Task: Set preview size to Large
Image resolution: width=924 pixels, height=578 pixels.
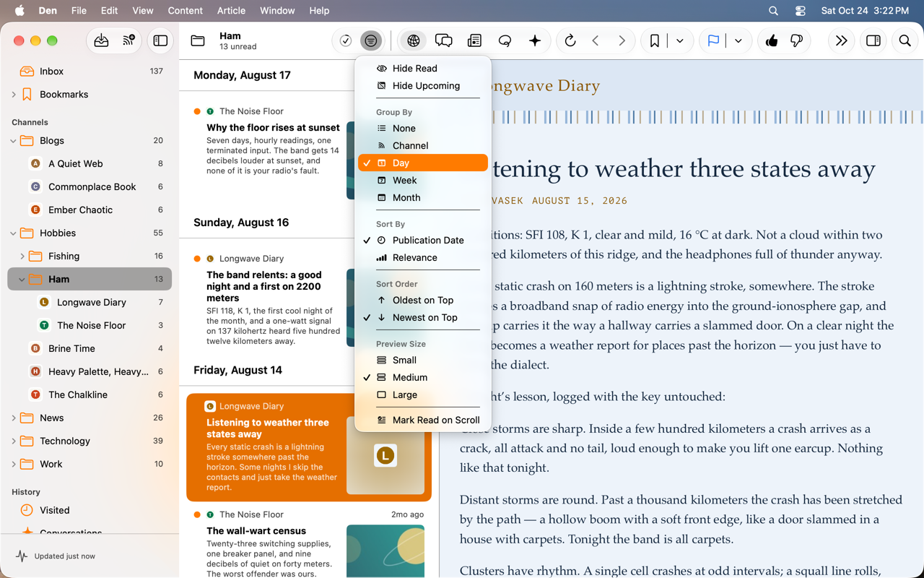Action: 423,395
